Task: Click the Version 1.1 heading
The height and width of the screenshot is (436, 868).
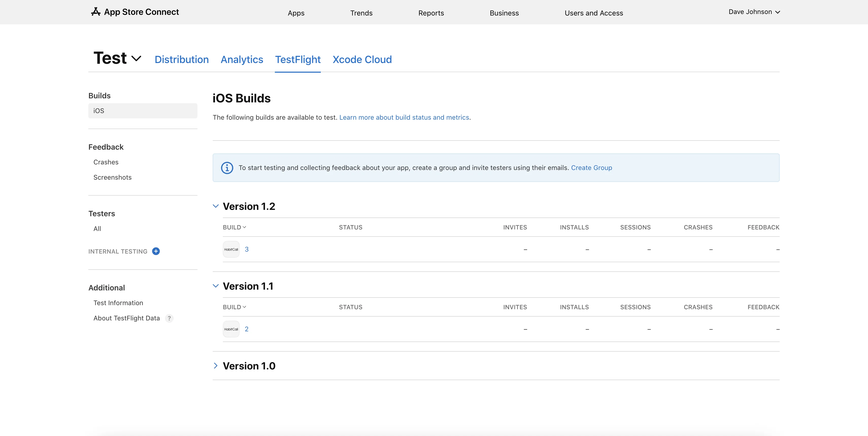Action: tap(248, 286)
